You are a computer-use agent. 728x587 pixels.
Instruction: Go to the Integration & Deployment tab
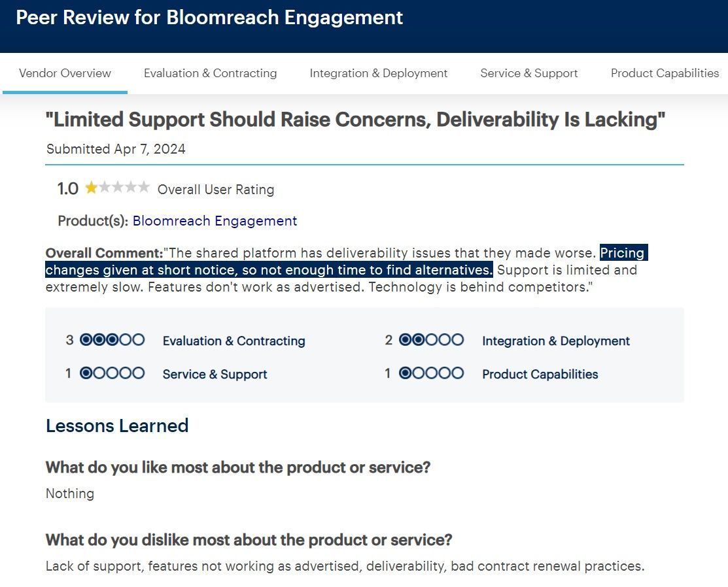pos(379,73)
